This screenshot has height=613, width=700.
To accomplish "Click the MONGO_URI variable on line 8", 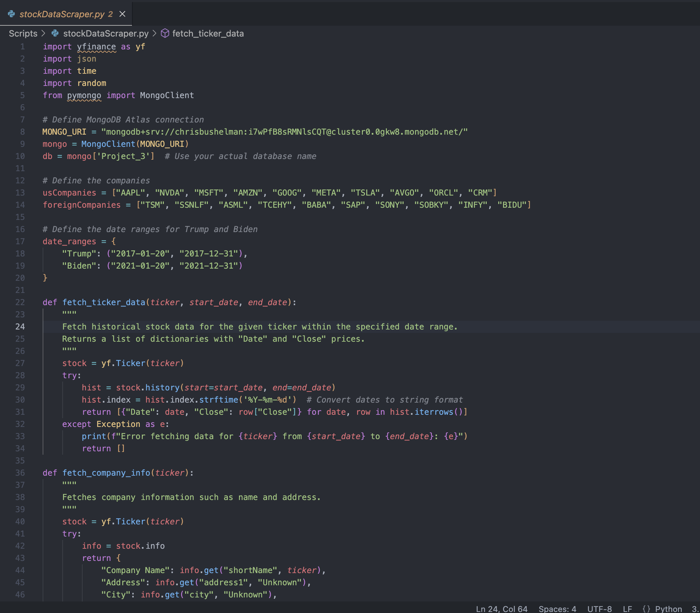I will click(x=64, y=132).
